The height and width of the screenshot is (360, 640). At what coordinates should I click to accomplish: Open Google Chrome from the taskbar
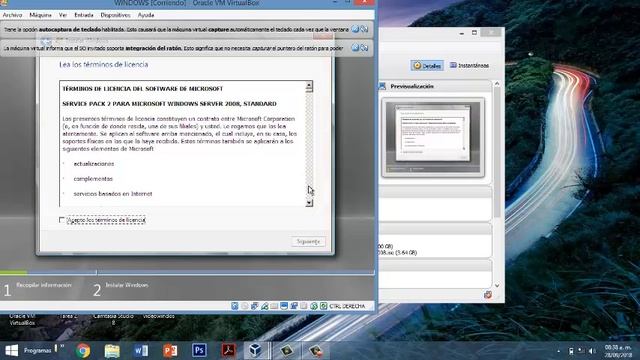(x=83, y=351)
